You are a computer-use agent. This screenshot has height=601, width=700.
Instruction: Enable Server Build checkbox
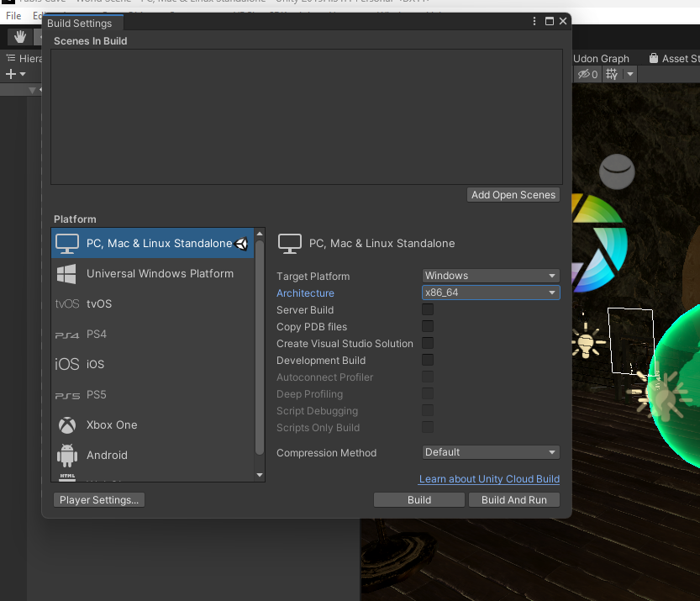[x=428, y=309]
